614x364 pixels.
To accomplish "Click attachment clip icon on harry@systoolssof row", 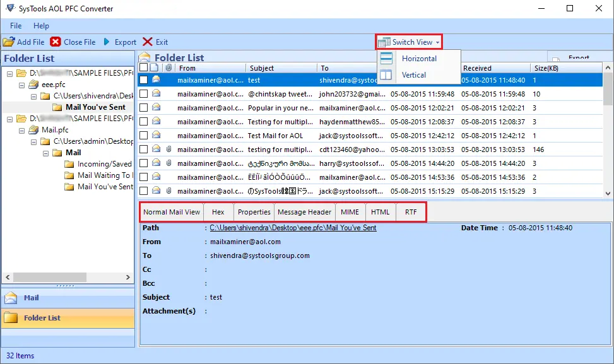I will click(x=168, y=163).
